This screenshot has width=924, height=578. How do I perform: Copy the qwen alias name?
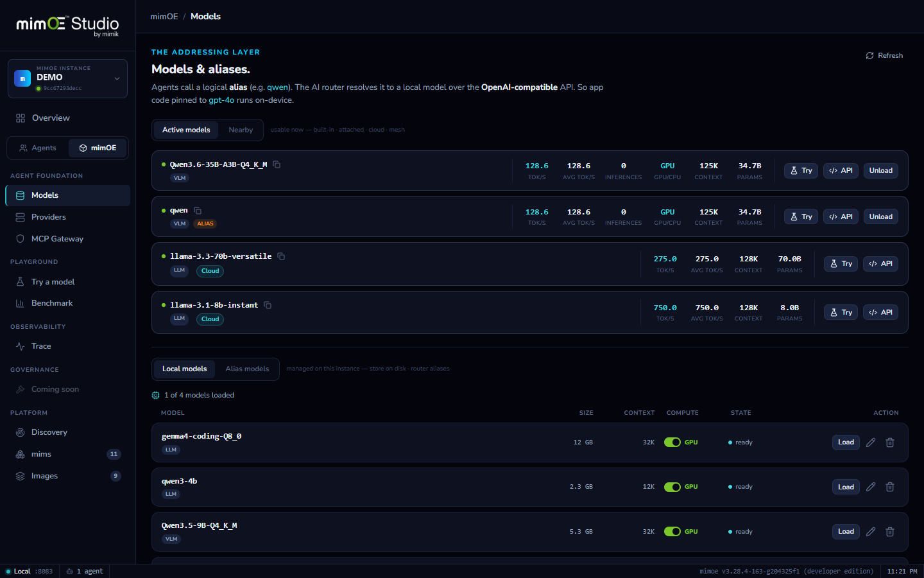coord(198,211)
